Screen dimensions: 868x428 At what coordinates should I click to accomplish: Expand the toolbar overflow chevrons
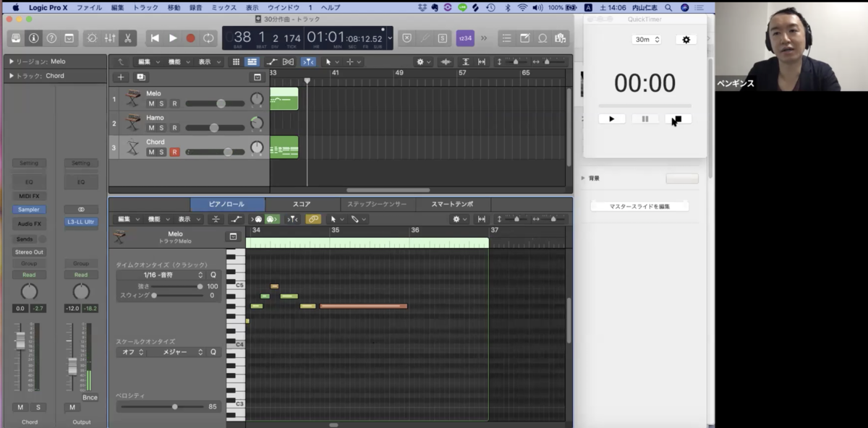484,38
